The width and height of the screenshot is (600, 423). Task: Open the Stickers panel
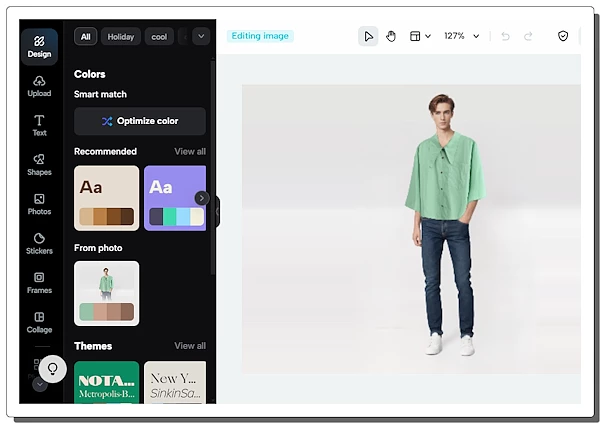pos(39,243)
